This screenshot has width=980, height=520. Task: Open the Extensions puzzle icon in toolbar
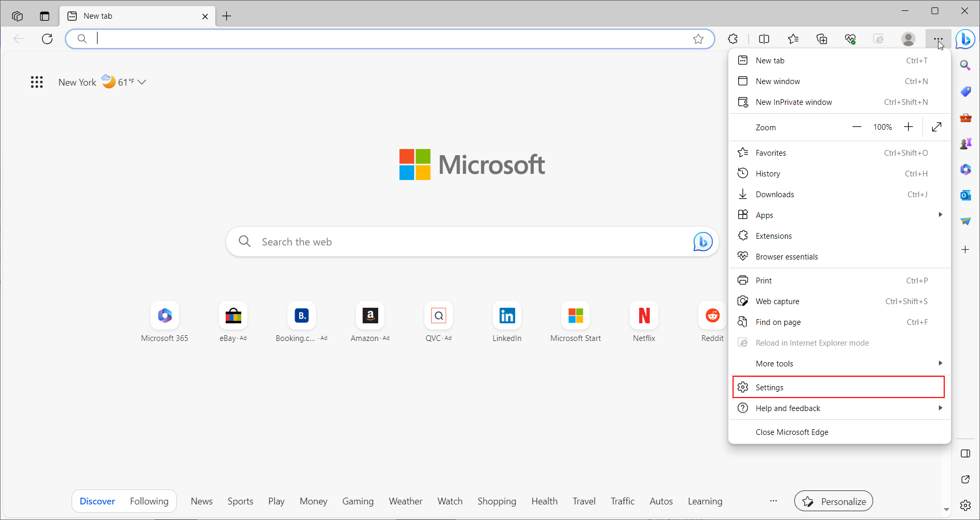pyautogui.click(x=733, y=39)
